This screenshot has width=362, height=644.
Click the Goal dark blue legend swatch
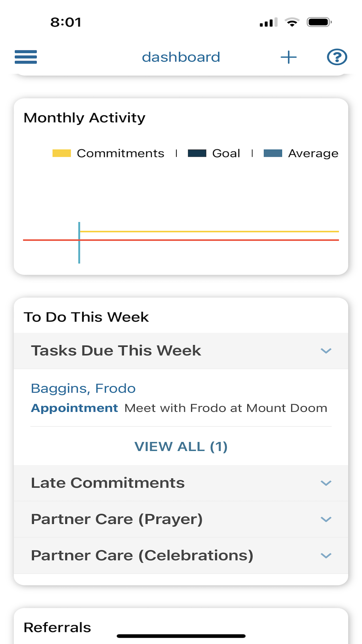point(197,153)
